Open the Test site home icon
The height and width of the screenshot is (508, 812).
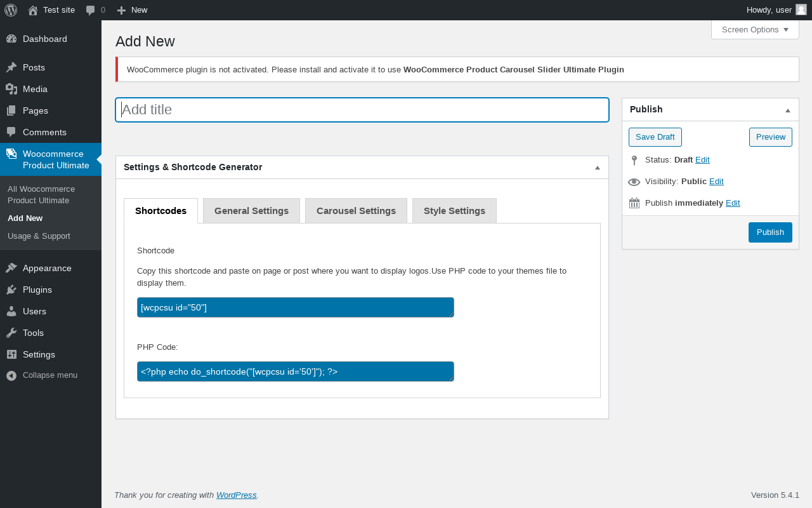(33, 10)
